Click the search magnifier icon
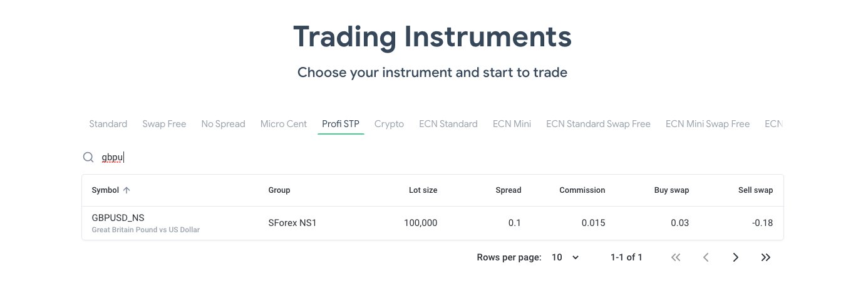The image size is (868, 303). coord(88,157)
